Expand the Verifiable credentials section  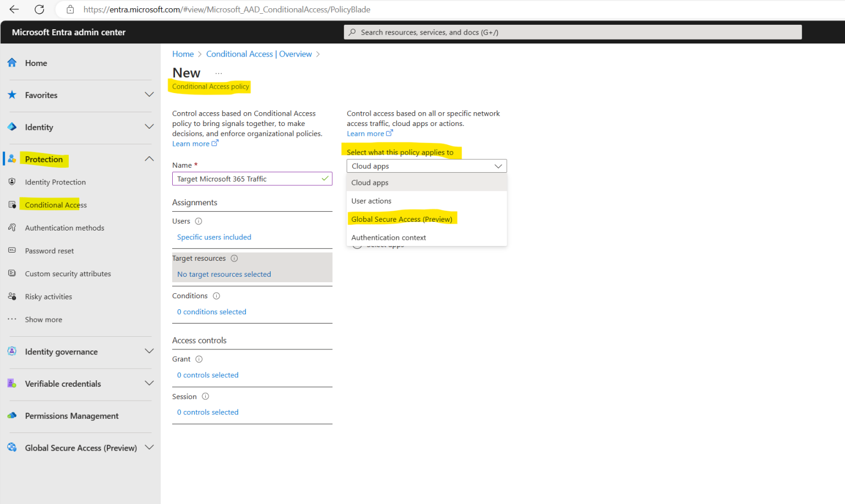(x=149, y=384)
